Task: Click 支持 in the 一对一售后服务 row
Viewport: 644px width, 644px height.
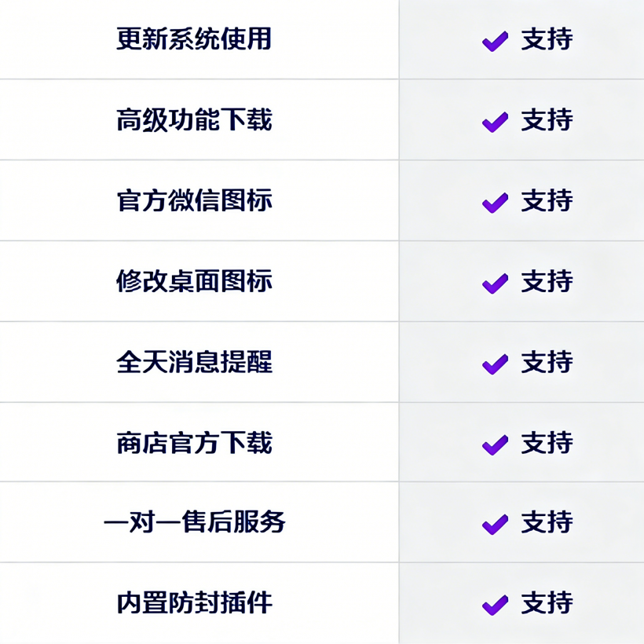Action: [x=547, y=522]
